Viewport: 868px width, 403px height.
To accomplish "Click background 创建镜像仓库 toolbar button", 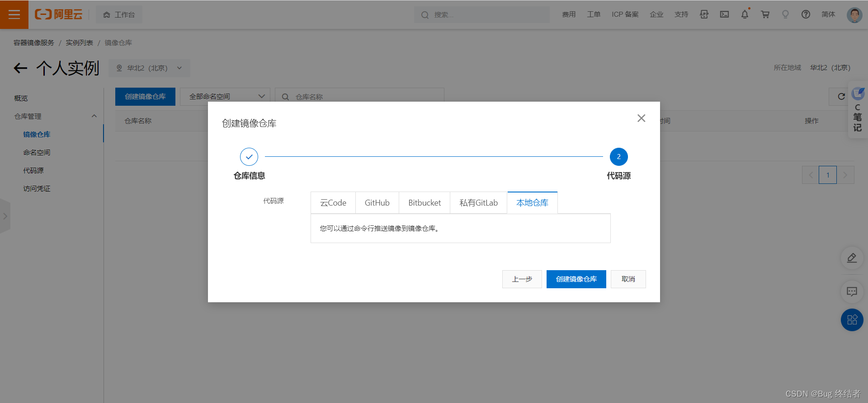I will [x=145, y=97].
